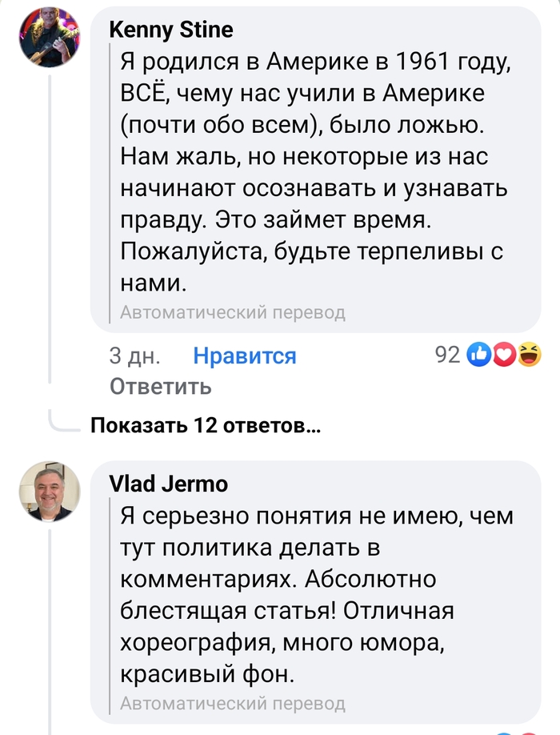The image size is (560, 735).
Task: Reply to Kenny Stine using Ответить
Action: (160, 386)
